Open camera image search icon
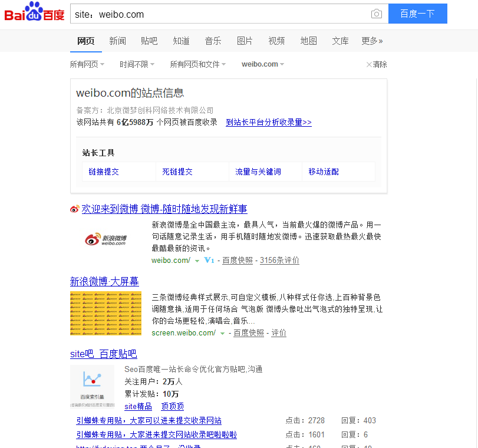This screenshot has height=448, width=478. click(x=377, y=14)
